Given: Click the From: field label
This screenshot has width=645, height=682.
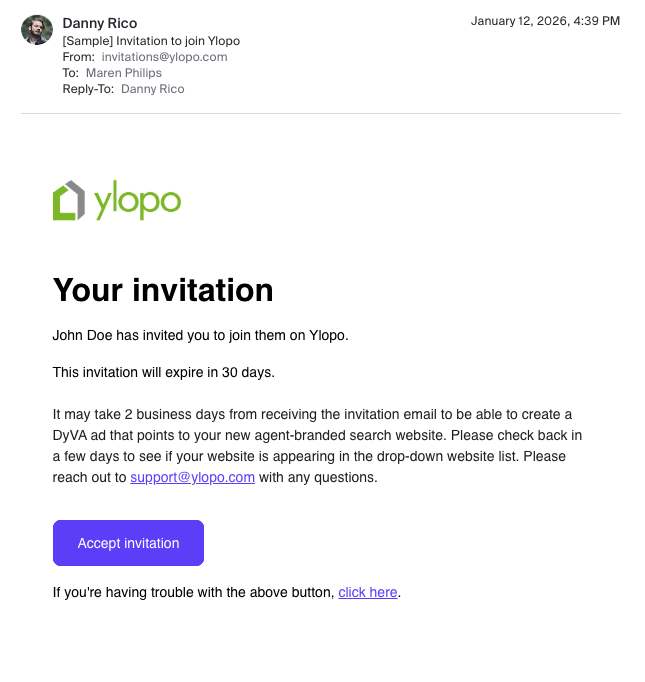Looking at the screenshot, I should coord(78,57).
